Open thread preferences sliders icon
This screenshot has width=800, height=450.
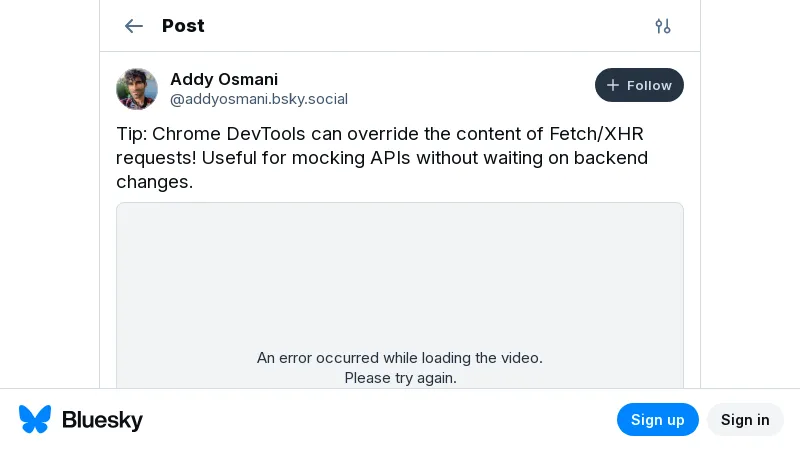[663, 26]
